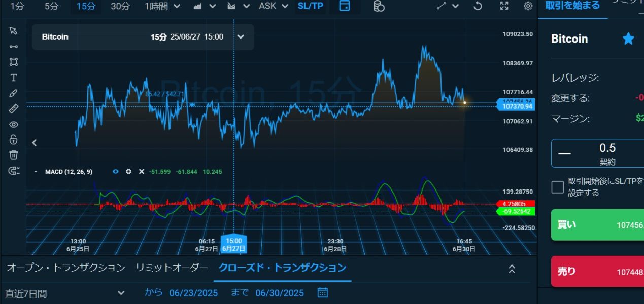Remove the MACD indicator with X
This screenshot has height=304, width=644.
click(142, 172)
